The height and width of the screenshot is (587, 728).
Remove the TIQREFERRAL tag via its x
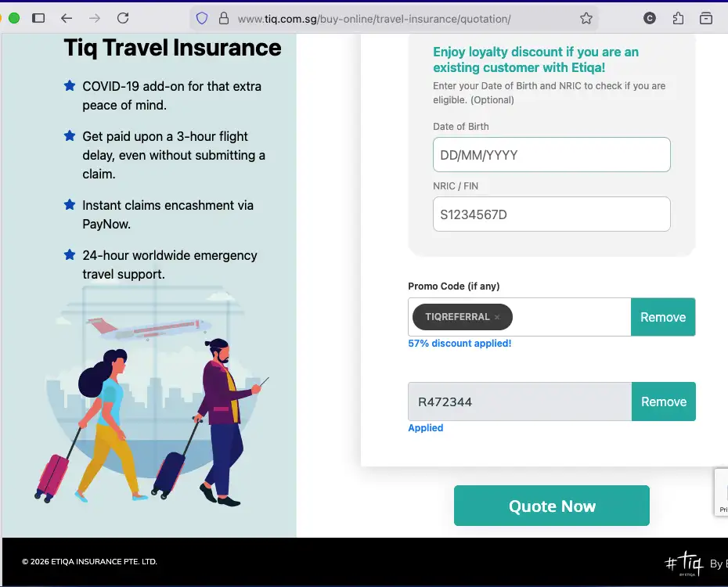tap(497, 317)
